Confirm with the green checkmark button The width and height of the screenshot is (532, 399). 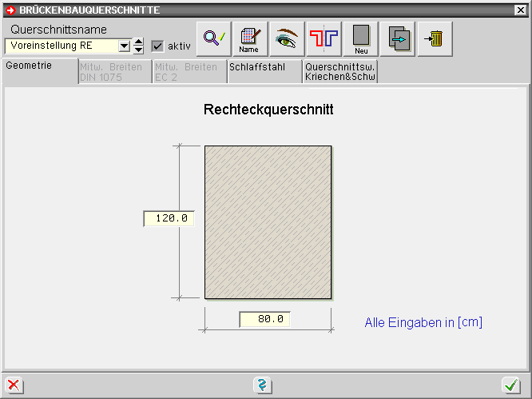(x=510, y=385)
